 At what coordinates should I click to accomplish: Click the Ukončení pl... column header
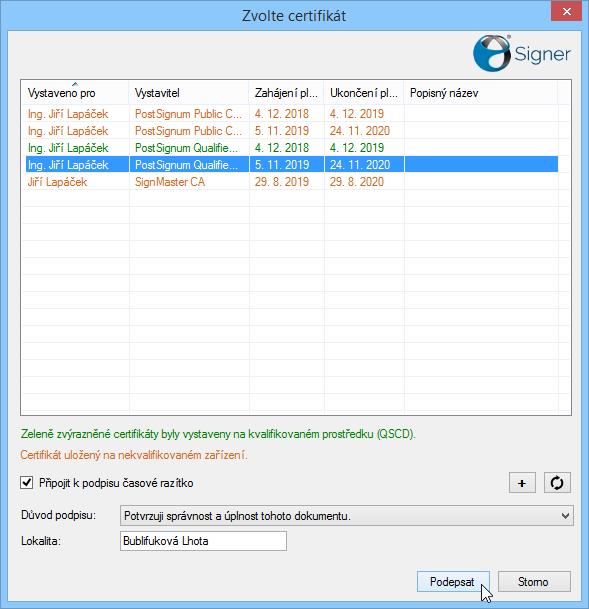coord(364,93)
